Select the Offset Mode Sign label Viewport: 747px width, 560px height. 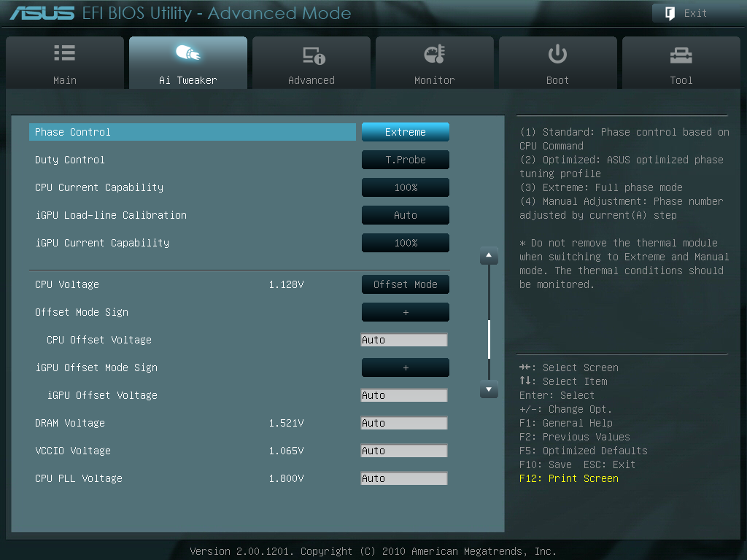[x=82, y=312]
